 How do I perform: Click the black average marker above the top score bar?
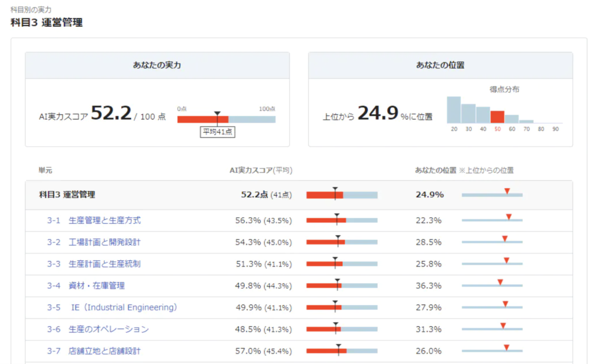tap(217, 113)
